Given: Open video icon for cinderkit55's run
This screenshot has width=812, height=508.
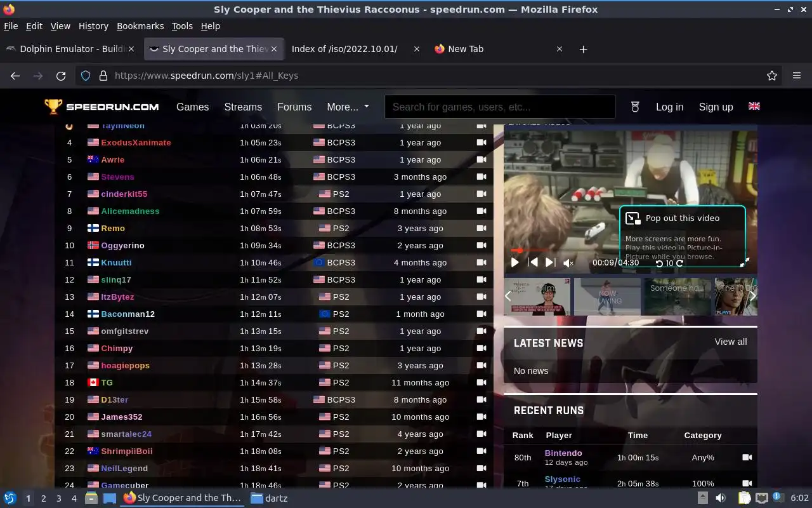Looking at the screenshot, I should coord(481,194).
